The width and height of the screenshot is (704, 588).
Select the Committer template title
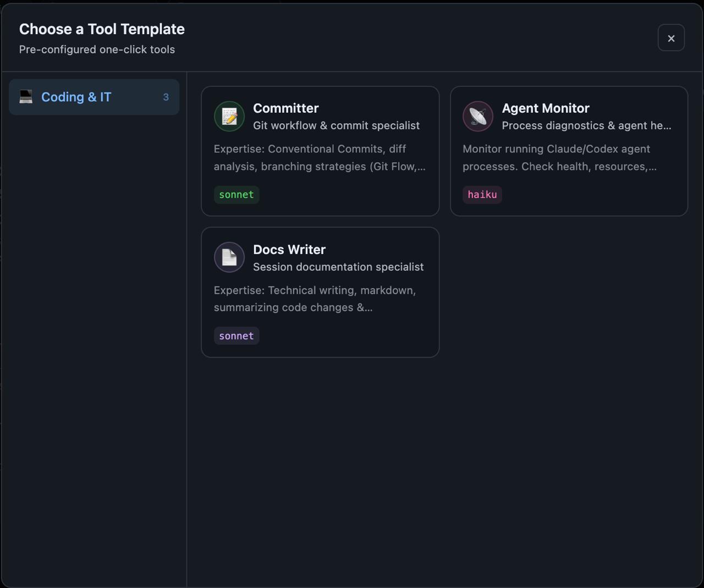[285, 108]
